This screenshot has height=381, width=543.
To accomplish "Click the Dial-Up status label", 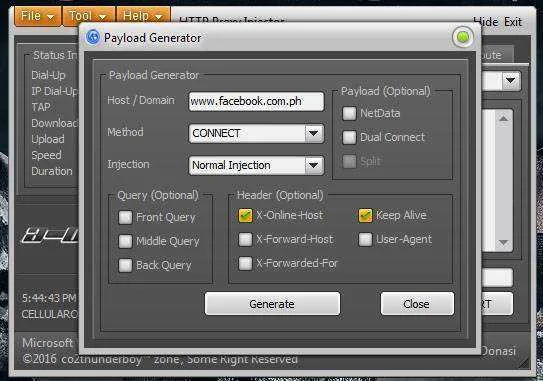I will pyautogui.click(x=48, y=75).
